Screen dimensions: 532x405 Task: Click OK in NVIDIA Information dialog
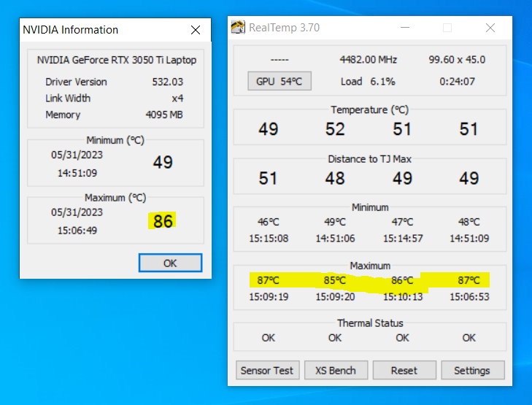tap(170, 263)
